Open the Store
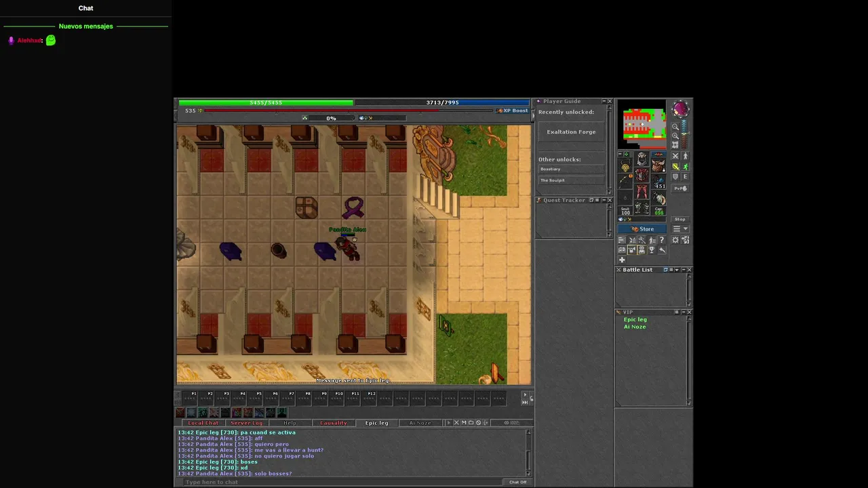 coord(642,228)
